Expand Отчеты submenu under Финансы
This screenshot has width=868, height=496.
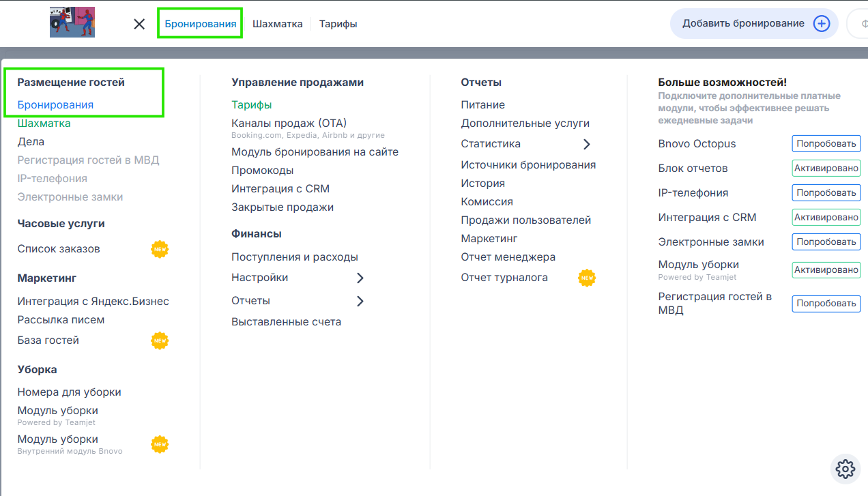point(360,301)
